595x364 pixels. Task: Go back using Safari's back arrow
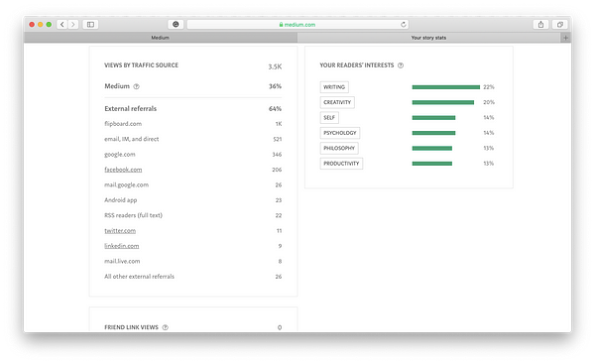point(62,24)
